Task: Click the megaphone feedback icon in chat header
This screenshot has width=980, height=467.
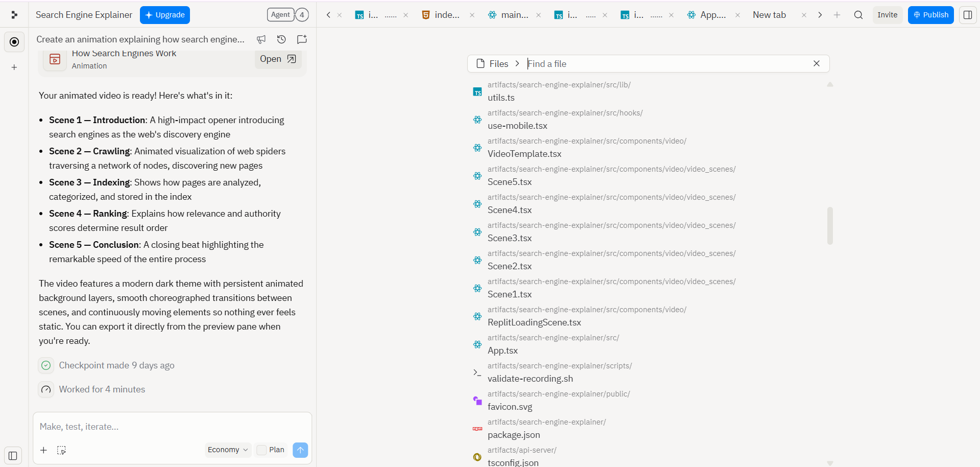Action: pos(261,39)
